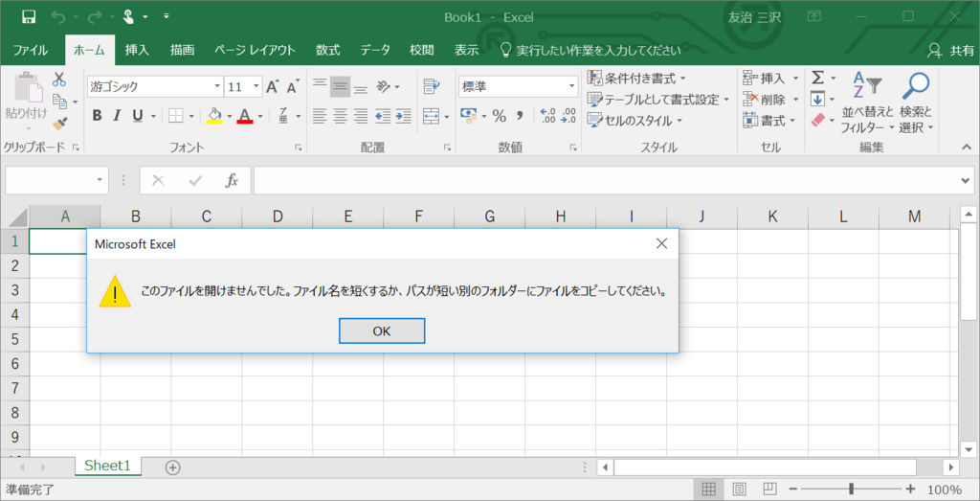The height and width of the screenshot is (501, 980).
Task: Click the Fill down-arrow icon
Action: (817, 99)
